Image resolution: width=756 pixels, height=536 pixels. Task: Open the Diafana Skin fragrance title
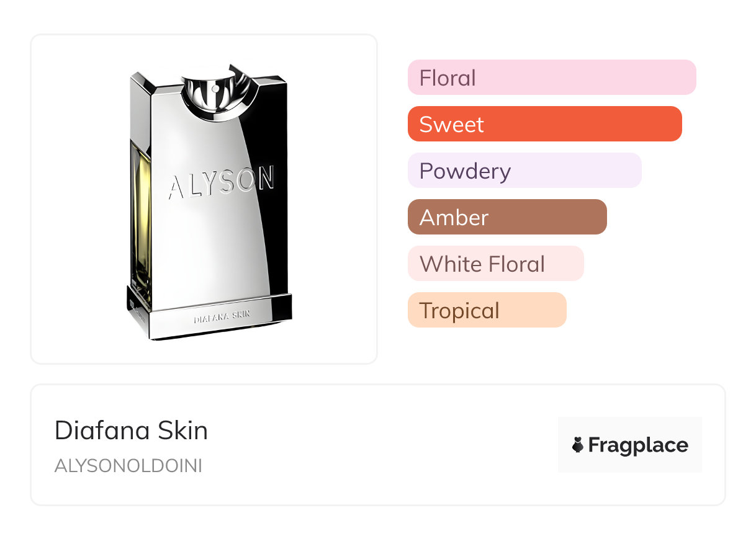coord(131,431)
